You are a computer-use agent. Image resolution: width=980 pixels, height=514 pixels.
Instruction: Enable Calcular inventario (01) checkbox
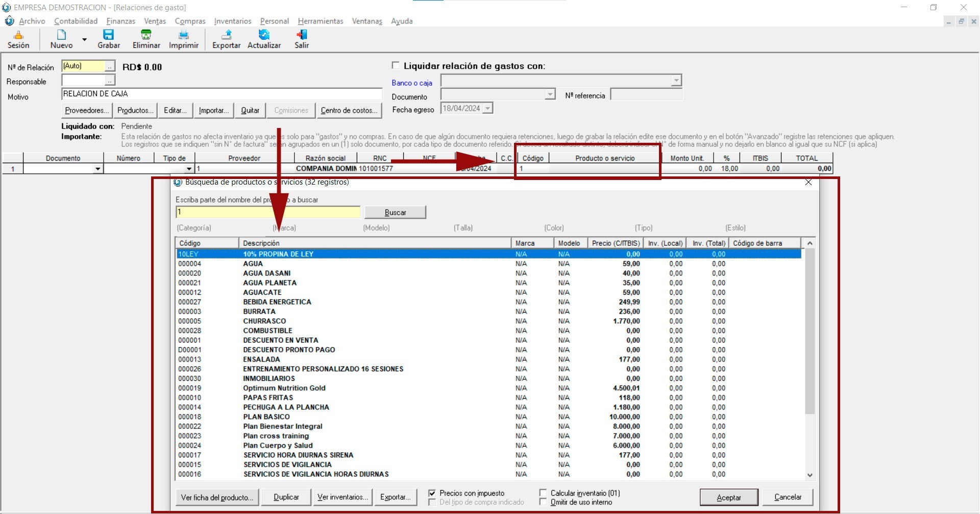click(543, 493)
